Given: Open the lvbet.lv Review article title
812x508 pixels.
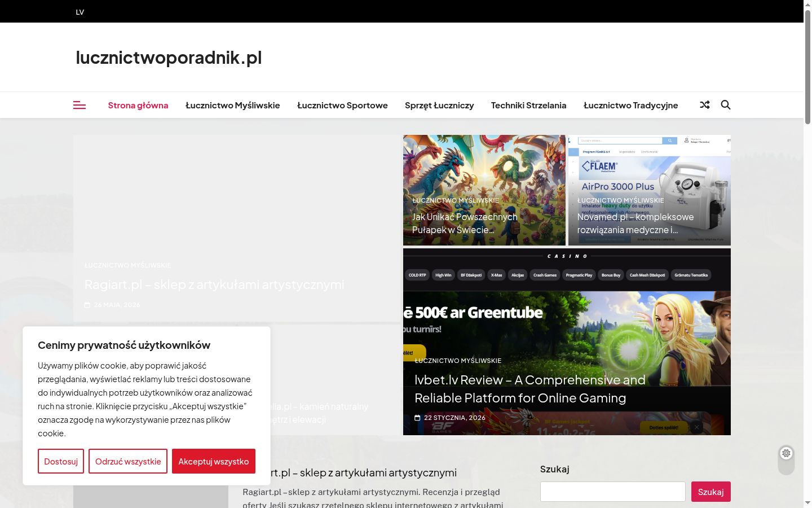Looking at the screenshot, I should pos(530,389).
